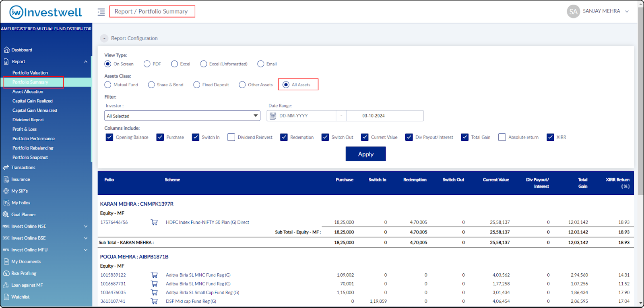The height and width of the screenshot is (308, 644).
Task: Select Other Assets asset class
Action: [x=242, y=85]
